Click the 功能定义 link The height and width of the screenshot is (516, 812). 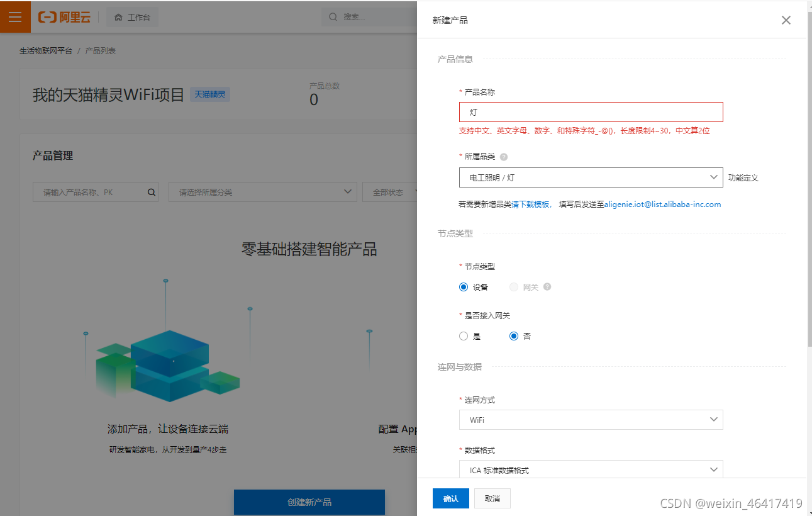(743, 178)
